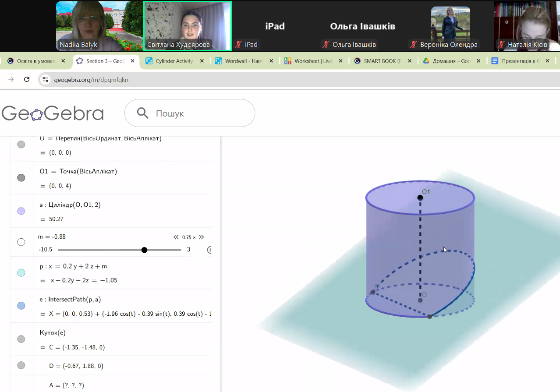
Task: Toggle visibility of plane p
Action: point(21,273)
